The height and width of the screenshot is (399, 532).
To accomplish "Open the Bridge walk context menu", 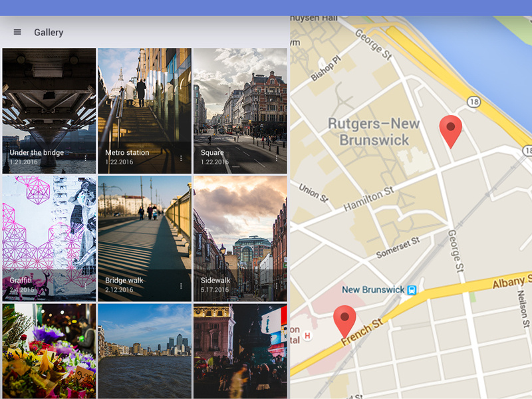I will pyautogui.click(x=181, y=286).
